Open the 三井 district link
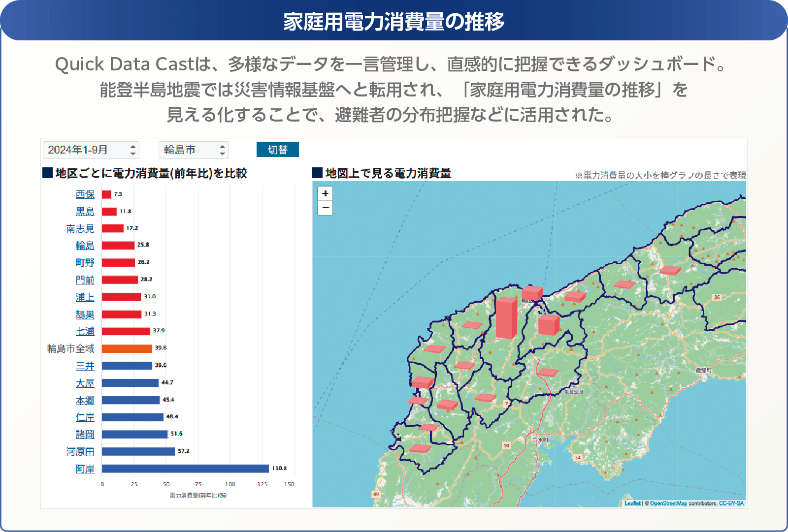 click(85, 366)
